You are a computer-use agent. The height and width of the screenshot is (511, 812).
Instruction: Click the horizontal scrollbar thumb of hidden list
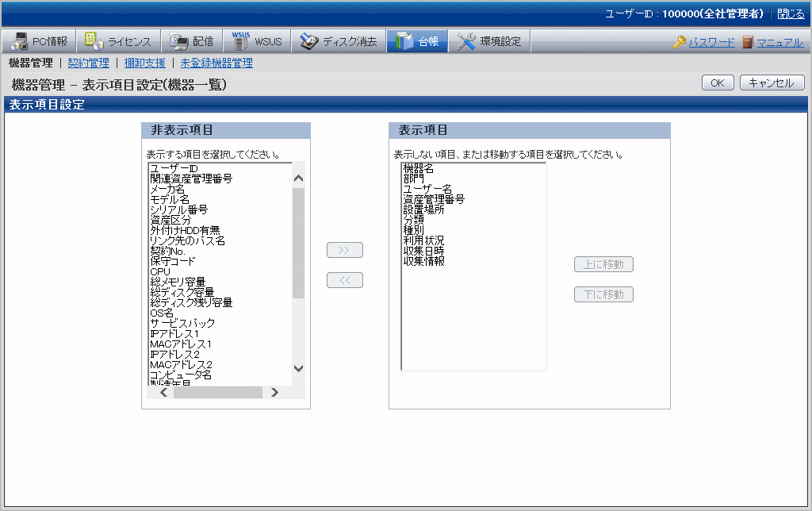(218, 392)
